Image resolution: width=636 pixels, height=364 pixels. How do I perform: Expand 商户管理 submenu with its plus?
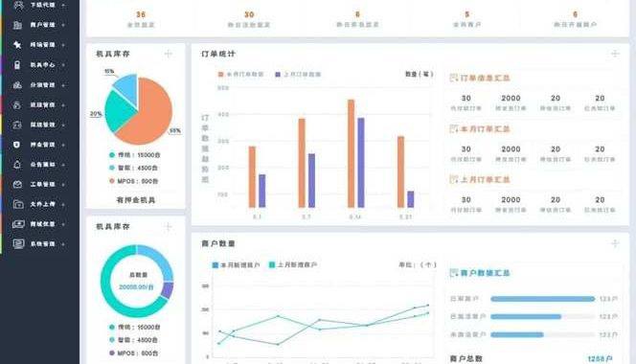(63, 25)
